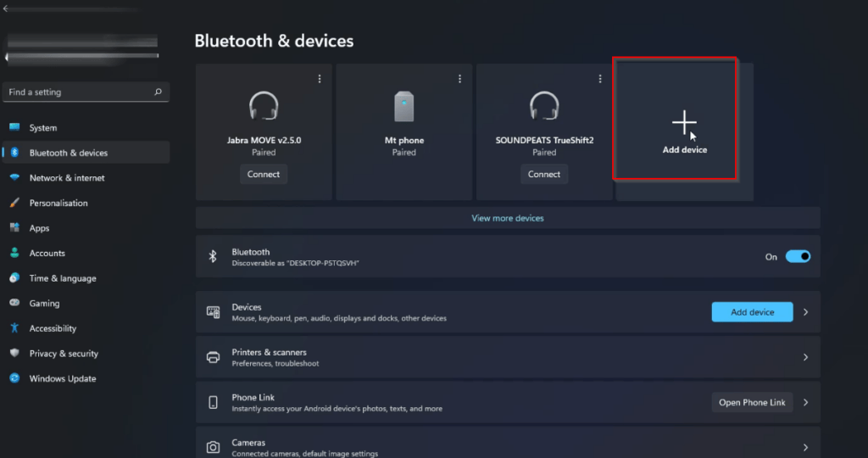The width and height of the screenshot is (868, 458).
Task: Click the Personalisation brush icon
Action: pyautogui.click(x=14, y=203)
